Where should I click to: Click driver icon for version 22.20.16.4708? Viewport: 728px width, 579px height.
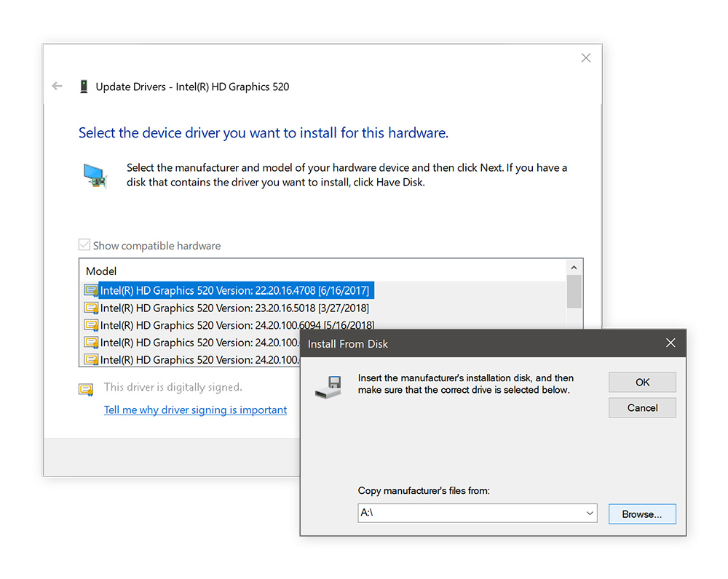(x=92, y=290)
